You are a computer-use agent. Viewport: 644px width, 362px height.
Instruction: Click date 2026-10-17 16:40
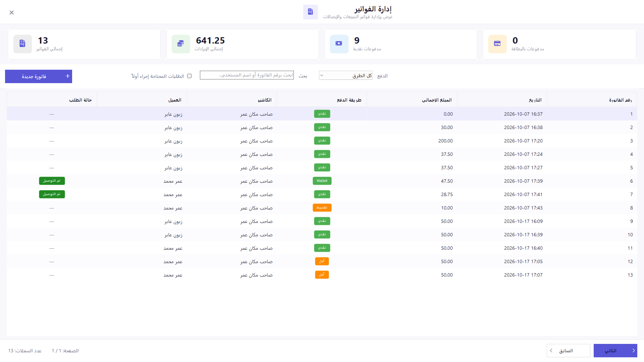click(523, 248)
